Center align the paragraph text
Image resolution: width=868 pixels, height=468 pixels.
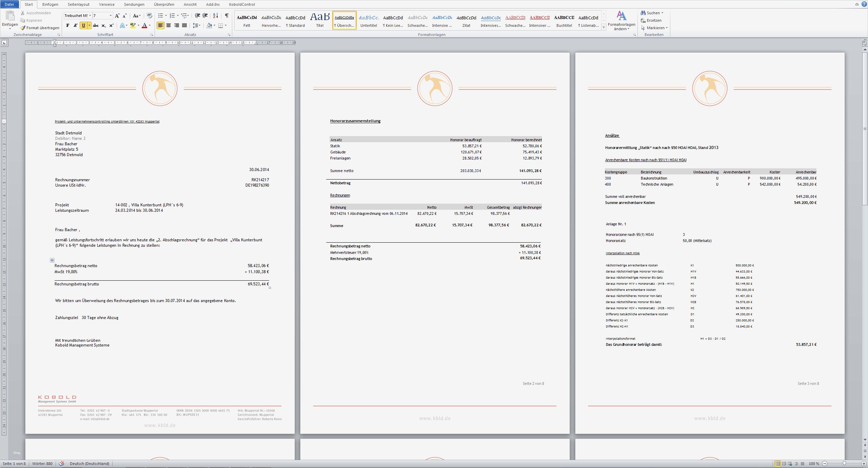pyautogui.click(x=169, y=25)
